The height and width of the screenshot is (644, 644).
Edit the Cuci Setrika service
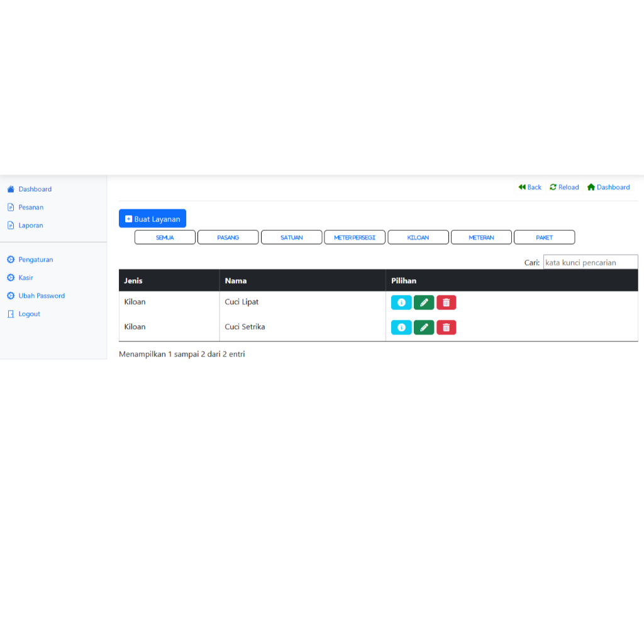pyautogui.click(x=424, y=327)
